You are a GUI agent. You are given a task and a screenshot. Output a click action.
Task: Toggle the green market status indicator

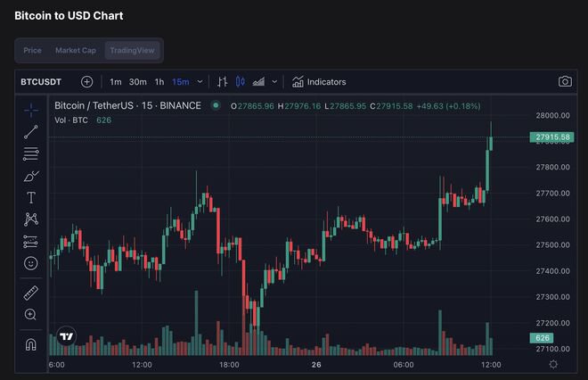(215, 106)
